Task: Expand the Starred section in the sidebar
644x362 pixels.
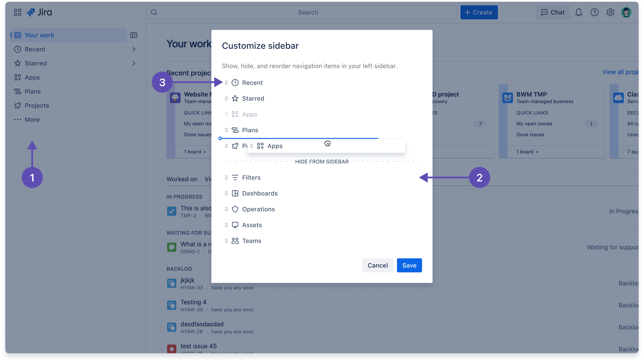Action: pyautogui.click(x=134, y=63)
